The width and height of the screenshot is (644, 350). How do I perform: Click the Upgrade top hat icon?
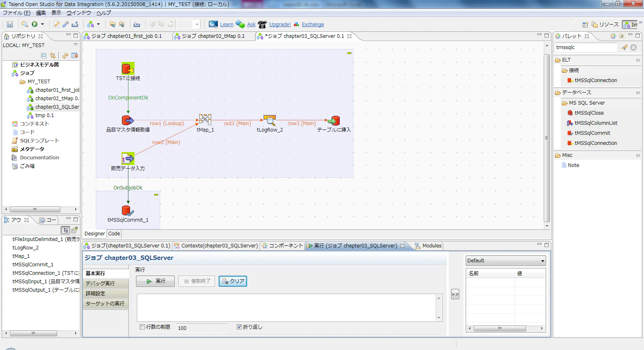(262, 25)
